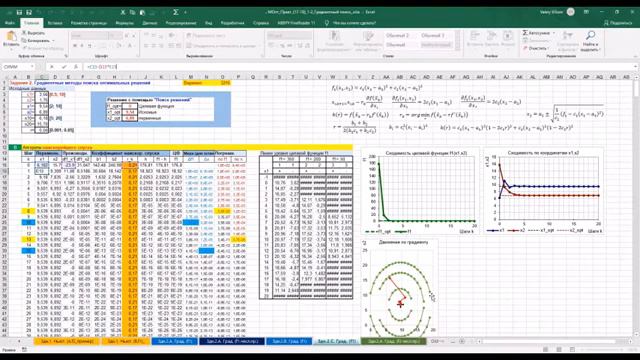Select the convergence of coordinates x1,x2 chart
Image resolution: width=640 pixels, height=360 pixels.
543,191
